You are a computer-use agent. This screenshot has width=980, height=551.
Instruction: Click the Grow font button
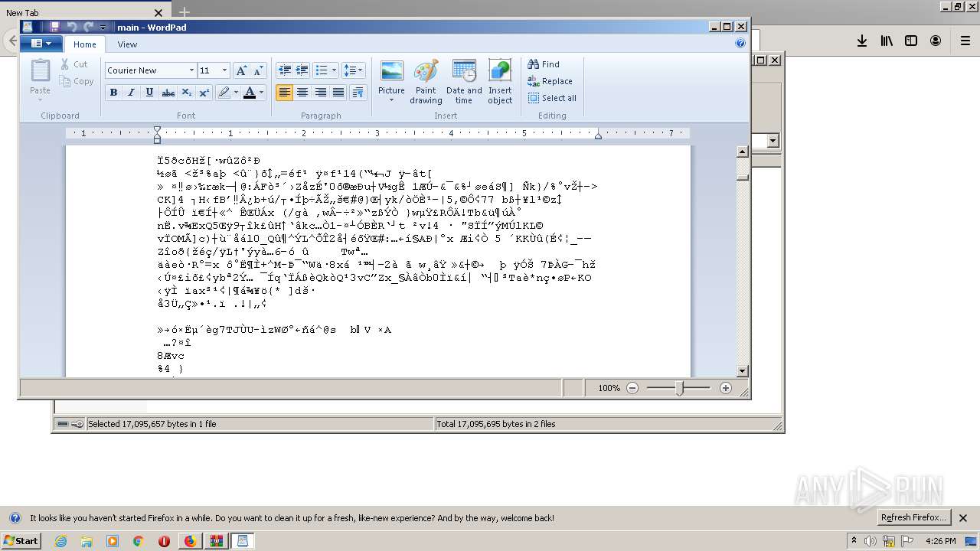[241, 70]
